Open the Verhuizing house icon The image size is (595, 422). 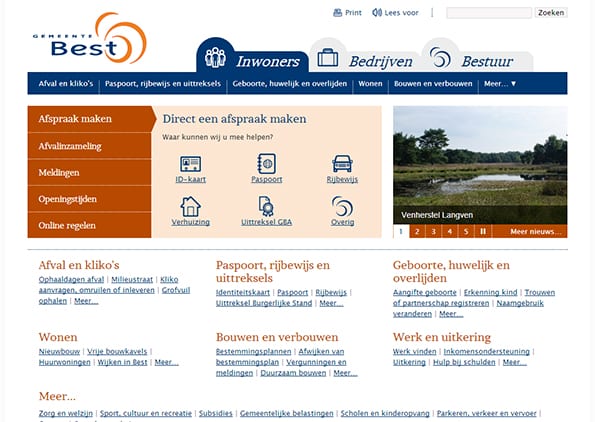coord(190,206)
